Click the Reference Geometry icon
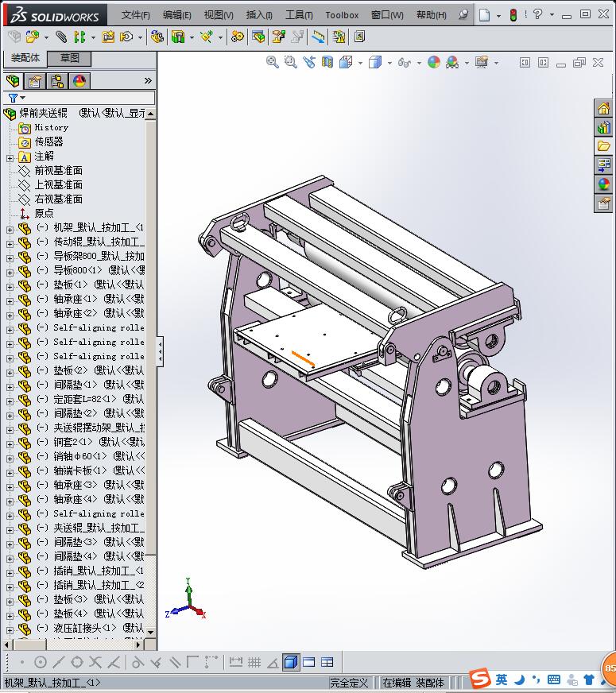 click(207, 37)
